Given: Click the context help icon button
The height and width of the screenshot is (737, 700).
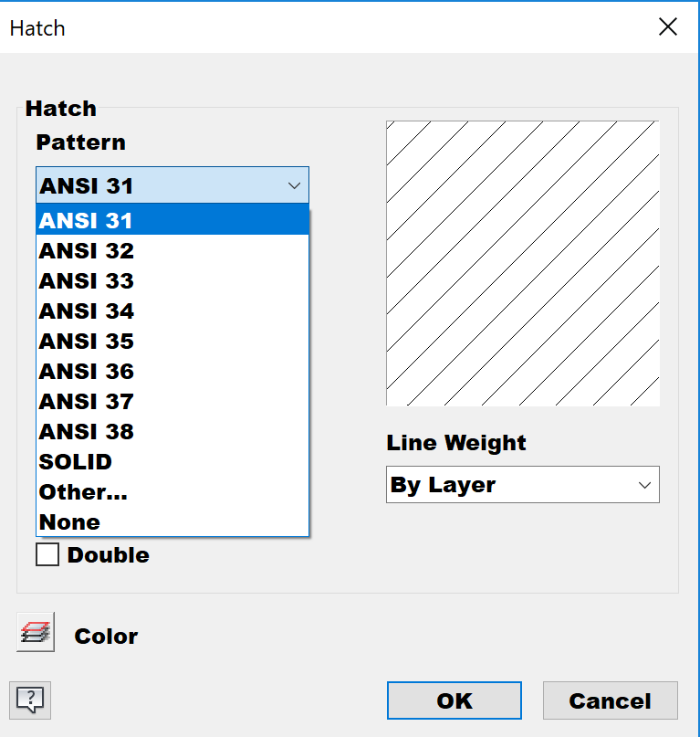Looking at the screenshot, I should click(30, 700).
